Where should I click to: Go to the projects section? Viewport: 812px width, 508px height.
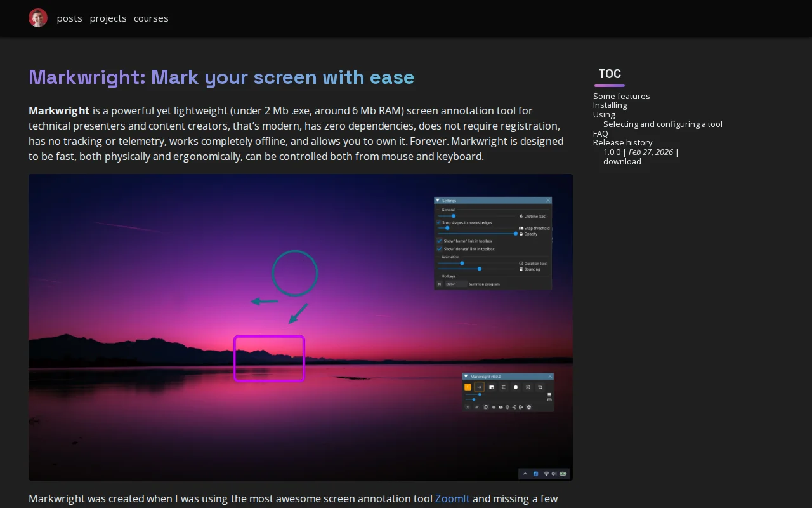coord(108,18)
